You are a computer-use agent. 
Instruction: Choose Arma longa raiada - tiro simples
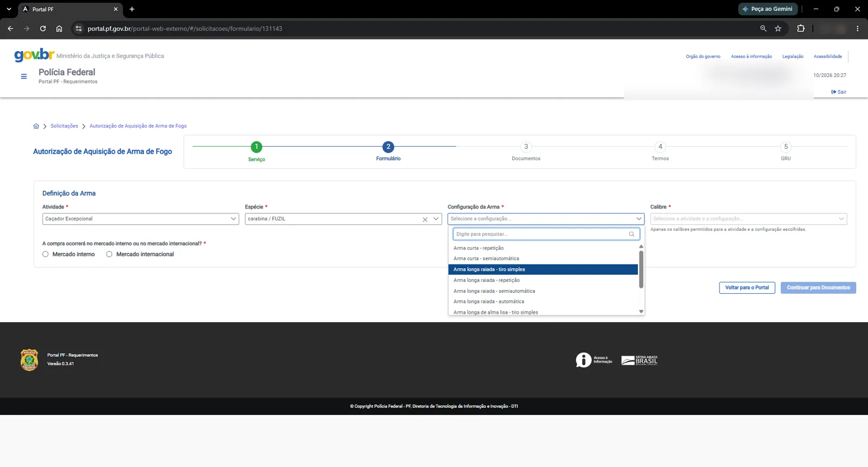(543, 269)
